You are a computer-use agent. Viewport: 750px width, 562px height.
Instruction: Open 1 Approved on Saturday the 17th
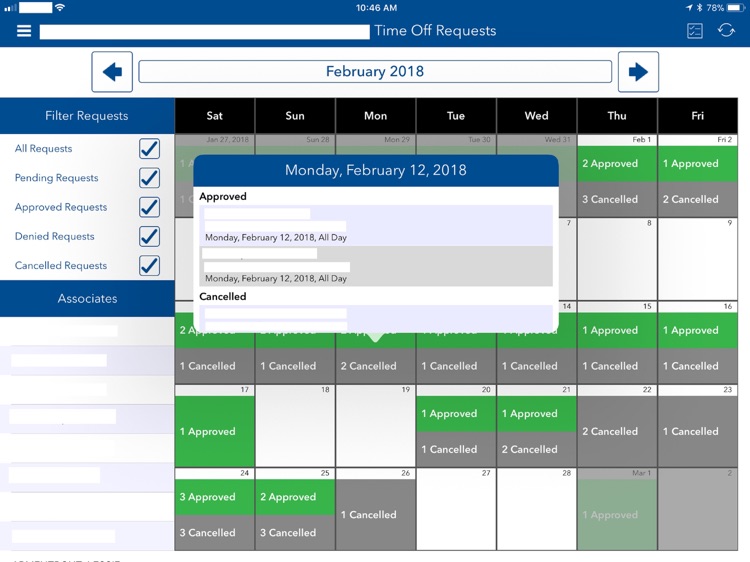point(215,431)
